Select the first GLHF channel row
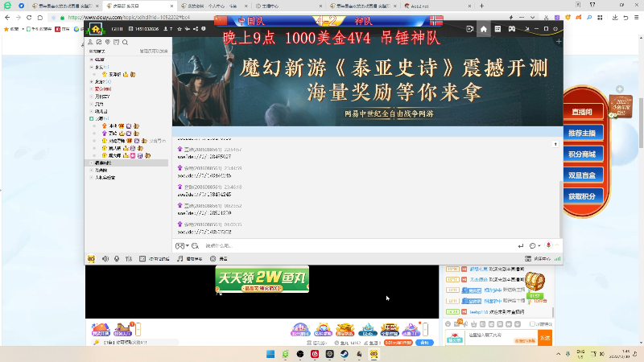 pyautogui.click(x=99, y=60)
